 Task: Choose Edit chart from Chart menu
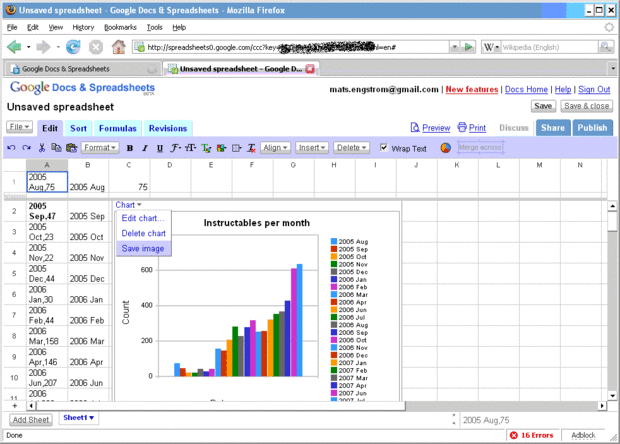[x=142, y=218]
